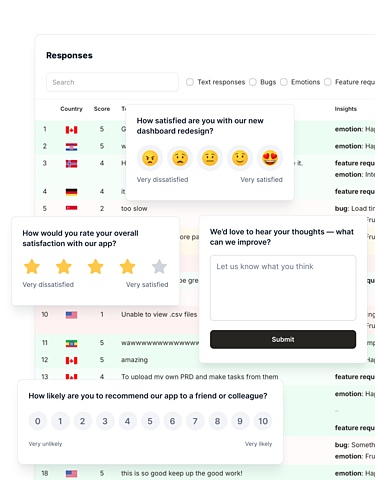
Task: Click the first star rating
Action: click(x=32, y=267)
